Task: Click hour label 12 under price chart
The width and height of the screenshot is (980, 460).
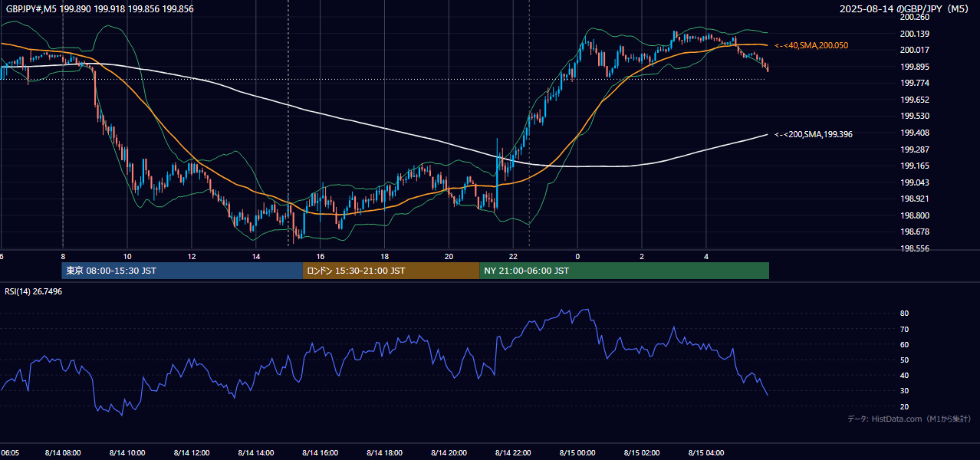Action: 192,257
